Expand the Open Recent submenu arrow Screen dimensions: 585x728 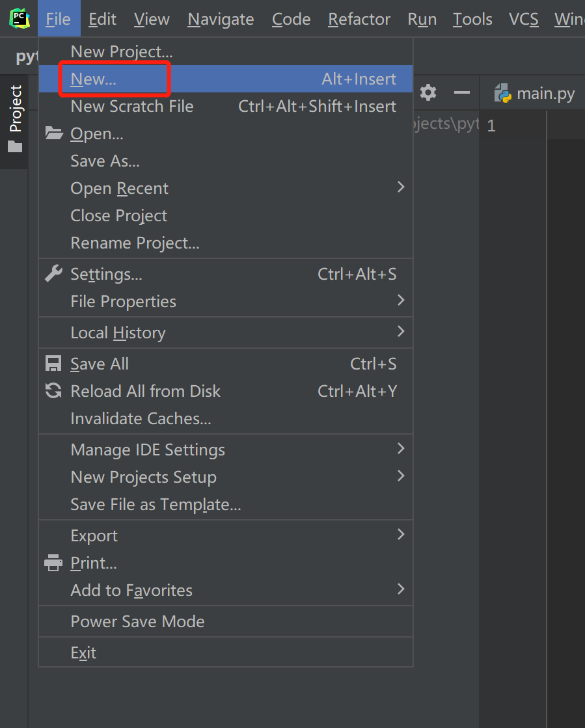[x=401, y=187]
